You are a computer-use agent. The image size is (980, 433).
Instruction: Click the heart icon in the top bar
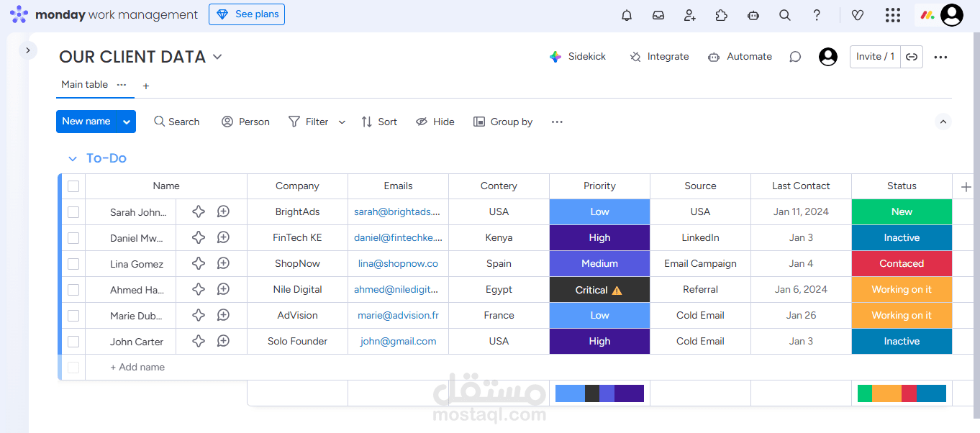tap(857, 15)
